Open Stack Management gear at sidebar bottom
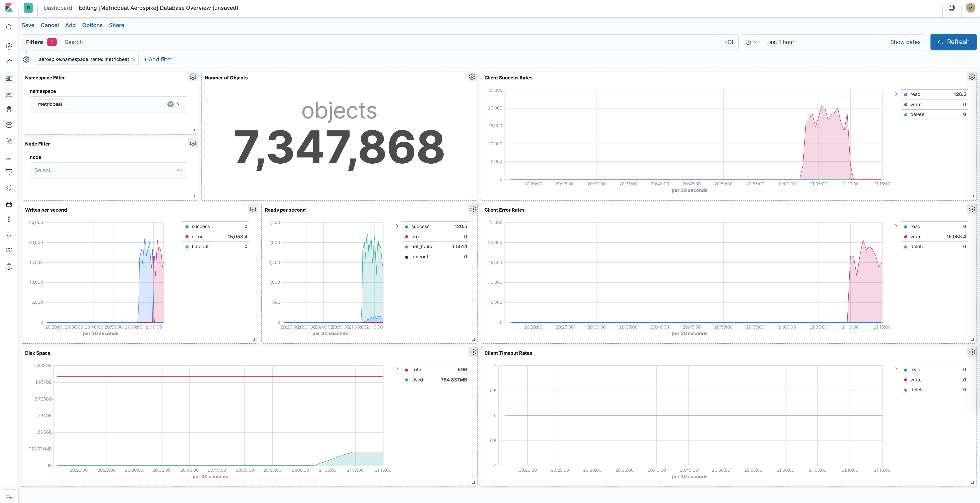Viewport: 980px width, 503px height. point(9,266)
